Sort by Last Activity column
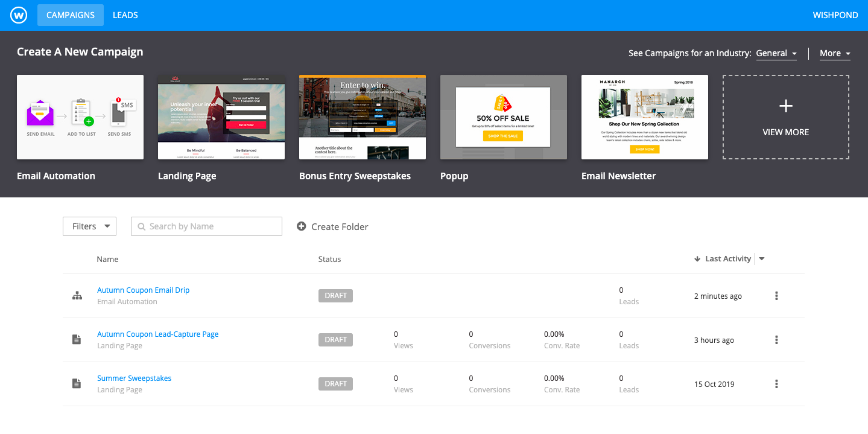This screenshot has width=868, height=434. [x=728, y=258]
